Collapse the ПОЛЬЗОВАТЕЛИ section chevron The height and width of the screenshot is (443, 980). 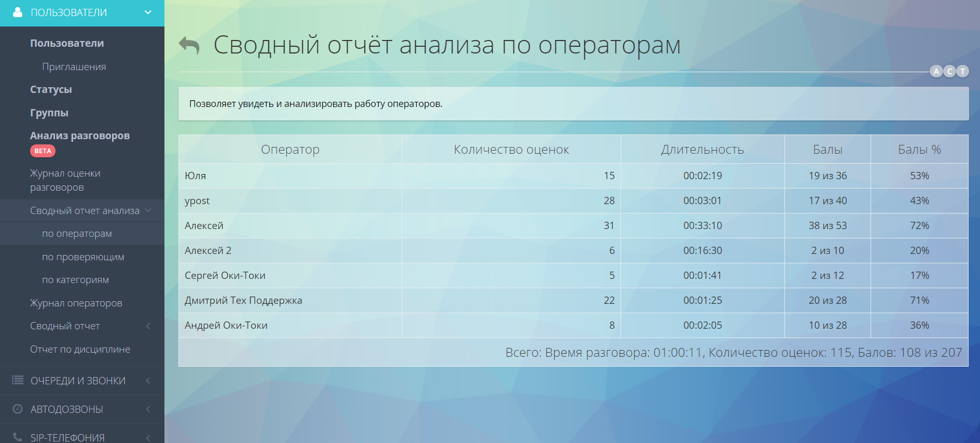(148, 12)
